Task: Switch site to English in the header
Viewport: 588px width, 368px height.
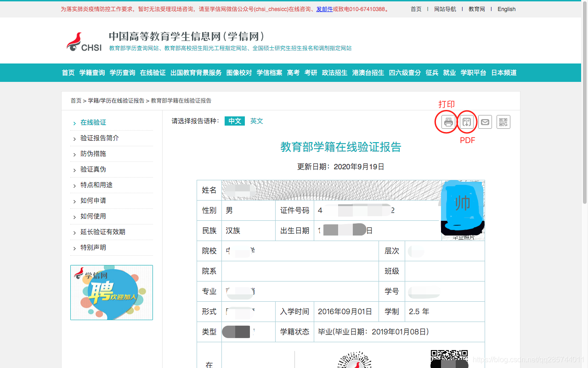Action: pyautogui.click(x=507, y=9)
